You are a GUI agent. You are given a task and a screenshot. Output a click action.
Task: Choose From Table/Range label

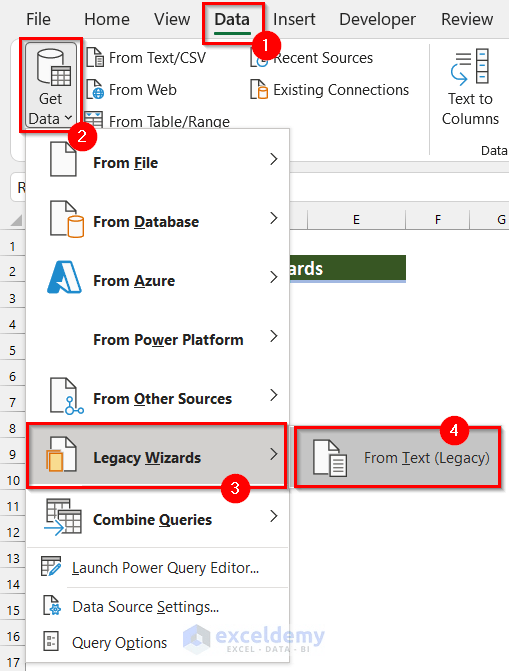[169, 122]
